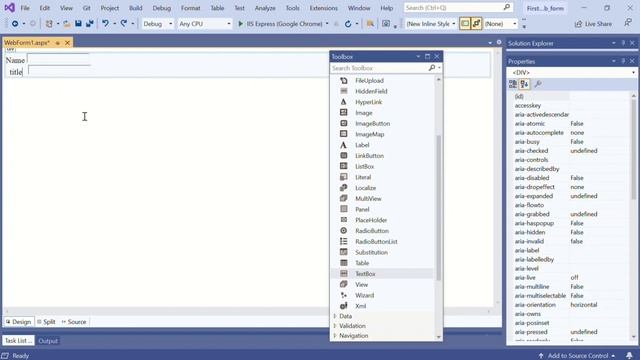Pick the HyperLink control in Toolbox

click(x=368, y=102)
